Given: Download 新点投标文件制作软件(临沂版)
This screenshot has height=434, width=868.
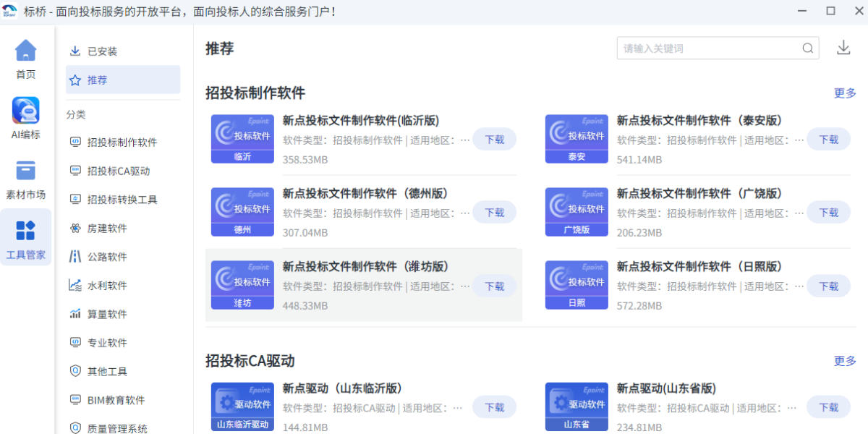Looking at the screenshot, I should 494,139.
